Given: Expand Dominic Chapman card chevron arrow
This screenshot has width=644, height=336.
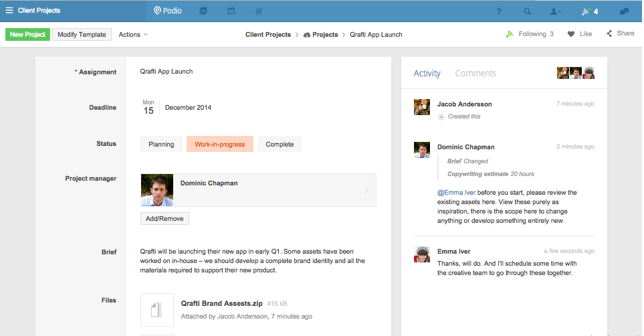Looking at the screenshot, I should (x=366, y=190).
